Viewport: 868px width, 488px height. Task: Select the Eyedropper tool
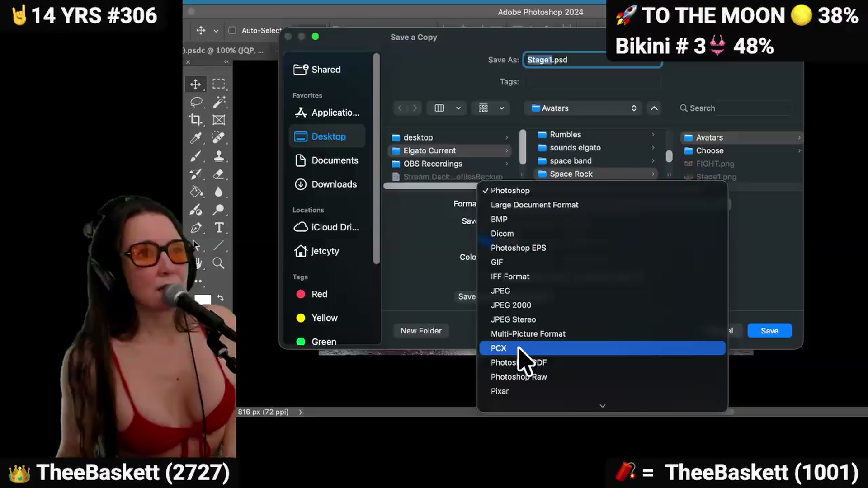click(196, 138)
